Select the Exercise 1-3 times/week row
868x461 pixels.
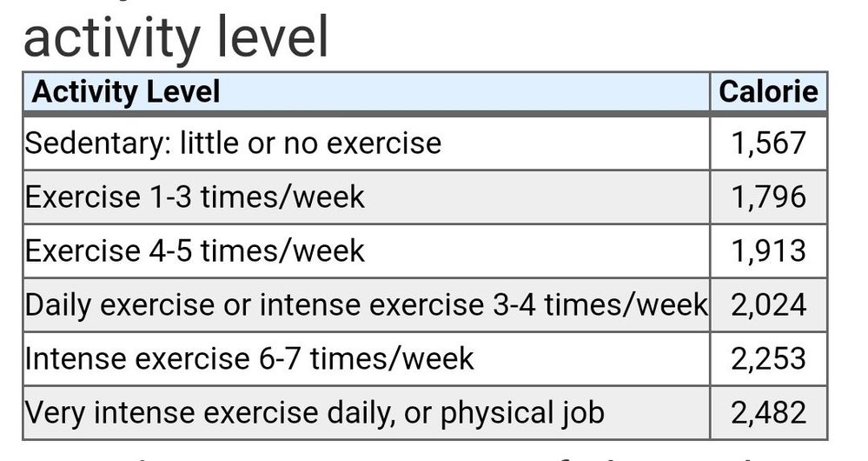point(425,197)
